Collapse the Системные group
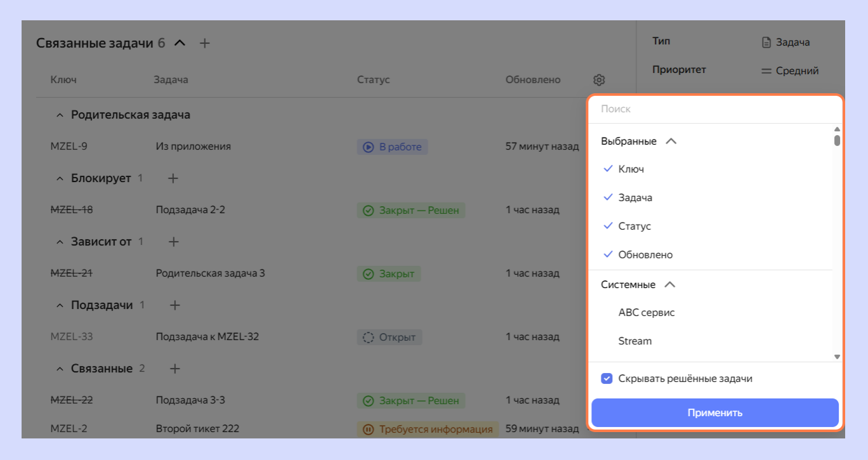The width and height of the screenshot is (868, 460). click(669, 285)
